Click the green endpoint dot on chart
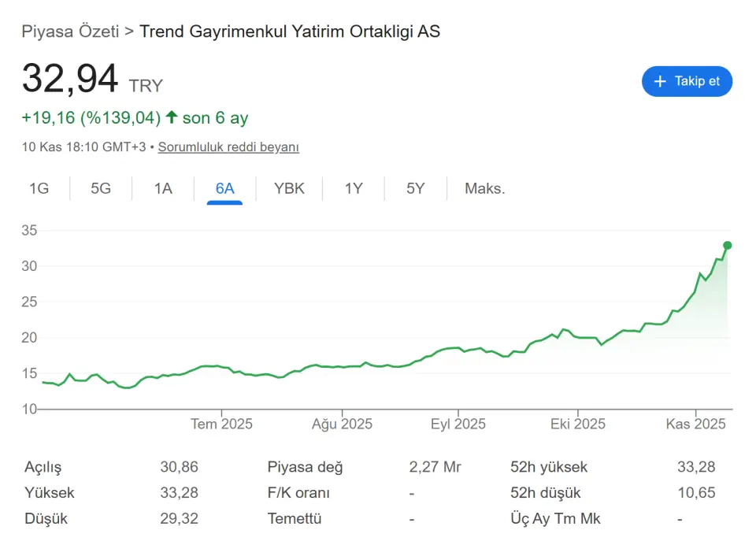Image resolution: width=756 pixels, height=545 pixels. (x=728, y=246)
